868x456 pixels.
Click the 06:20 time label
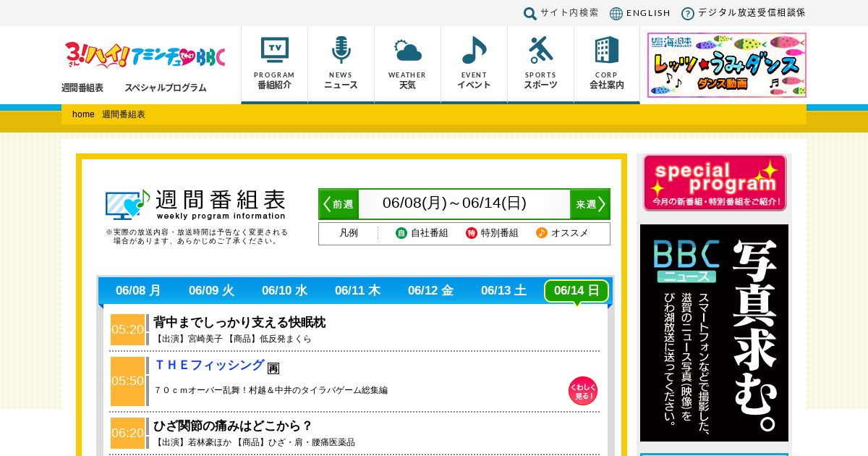tap(127, 433)
